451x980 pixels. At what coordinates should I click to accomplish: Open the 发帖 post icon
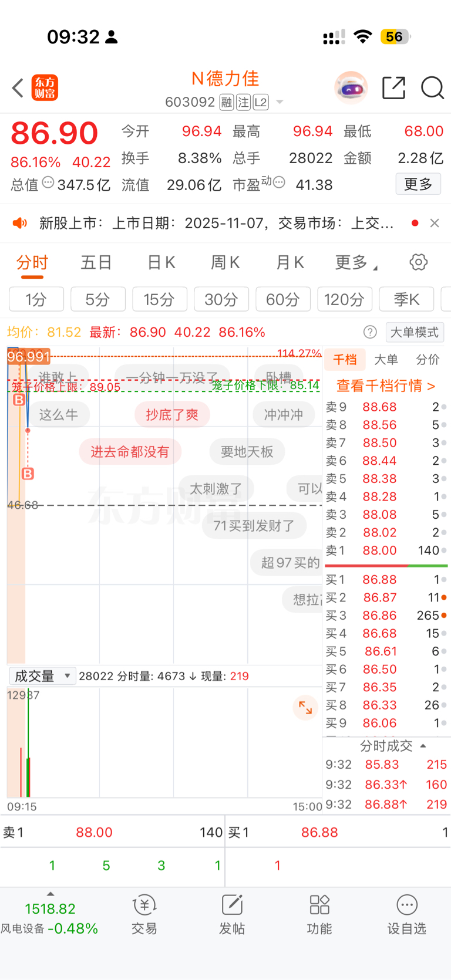232,914
